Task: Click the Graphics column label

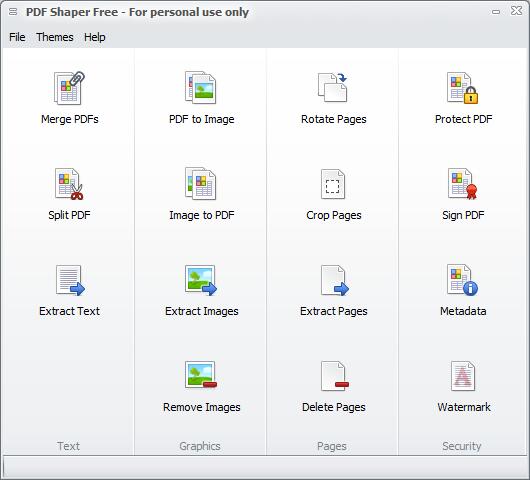Action: [200, 446]
